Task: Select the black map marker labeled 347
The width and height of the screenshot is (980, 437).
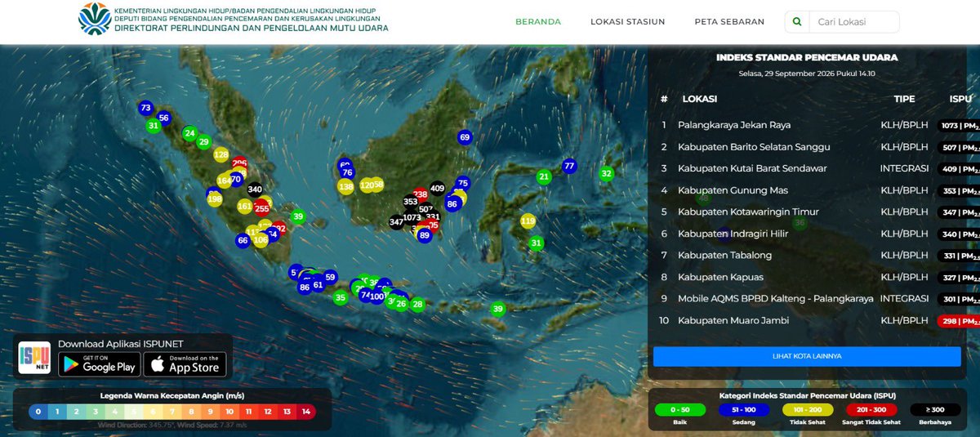Action: [396, 221]
